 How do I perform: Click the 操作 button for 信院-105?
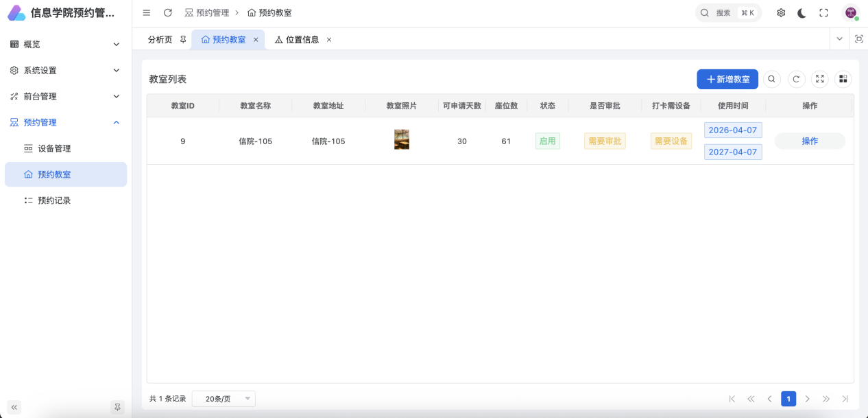click(810, 141)
